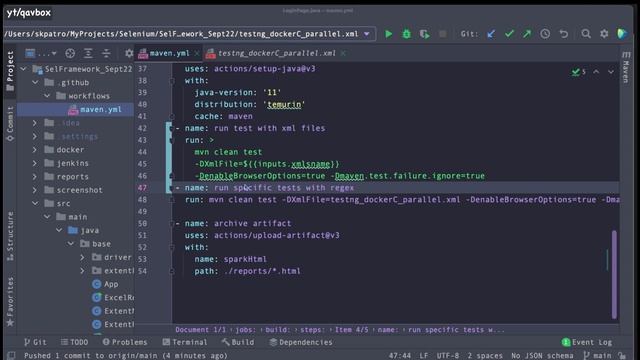640x360 pixels.
Task: Update project with Git blue arrow
Action: (491, 34)
